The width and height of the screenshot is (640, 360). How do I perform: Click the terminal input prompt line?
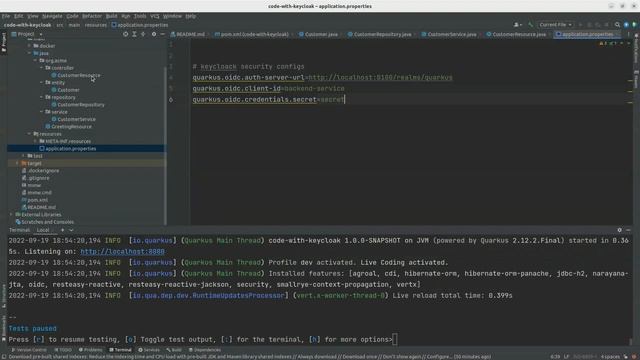click(x=202, y=340)
